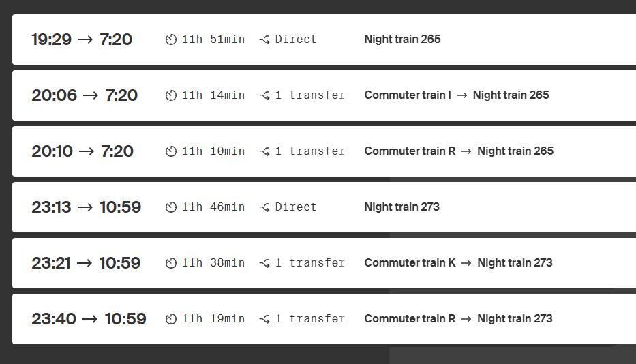Screen dimensions: 636x364
Task: Click the clock icon beside 11h 14min
Action: click(171, 95)
